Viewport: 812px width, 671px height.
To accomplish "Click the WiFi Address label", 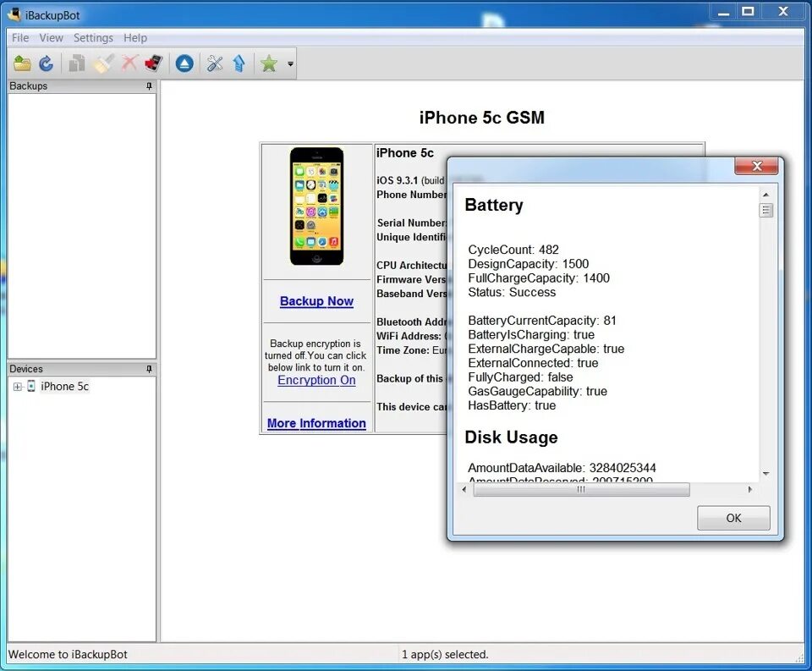I will [x=409, y=336].
